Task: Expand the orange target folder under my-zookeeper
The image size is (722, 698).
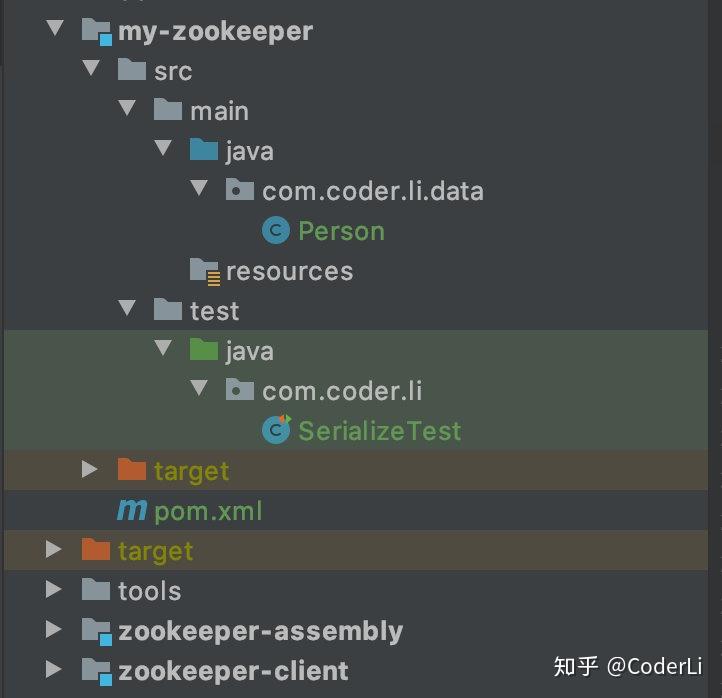Action: pyautogui.click(x=91, y=470)
